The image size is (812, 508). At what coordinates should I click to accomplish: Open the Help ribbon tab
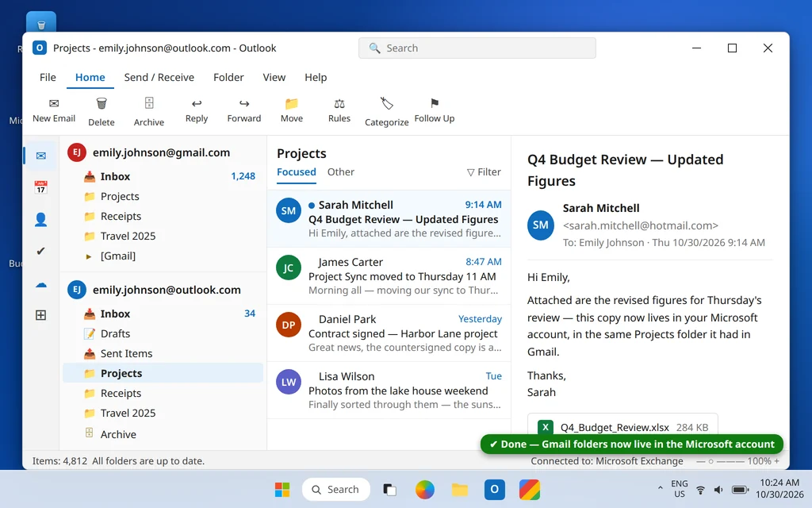pos(316,77)
